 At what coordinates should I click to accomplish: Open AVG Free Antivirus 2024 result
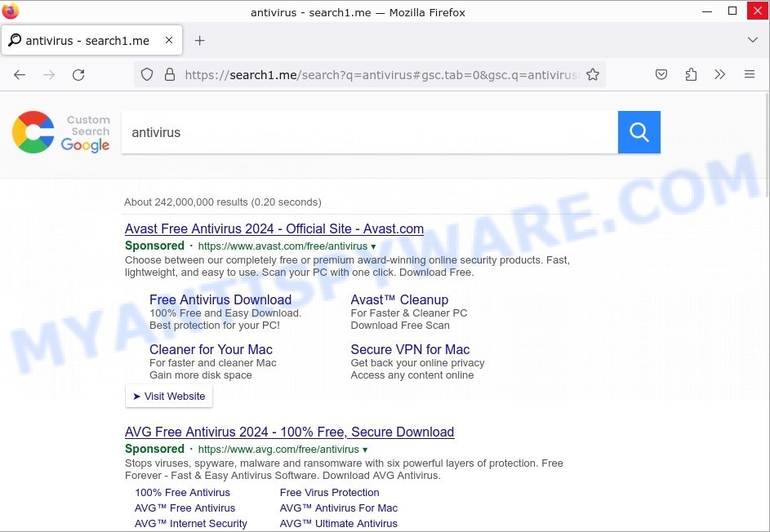289,432
